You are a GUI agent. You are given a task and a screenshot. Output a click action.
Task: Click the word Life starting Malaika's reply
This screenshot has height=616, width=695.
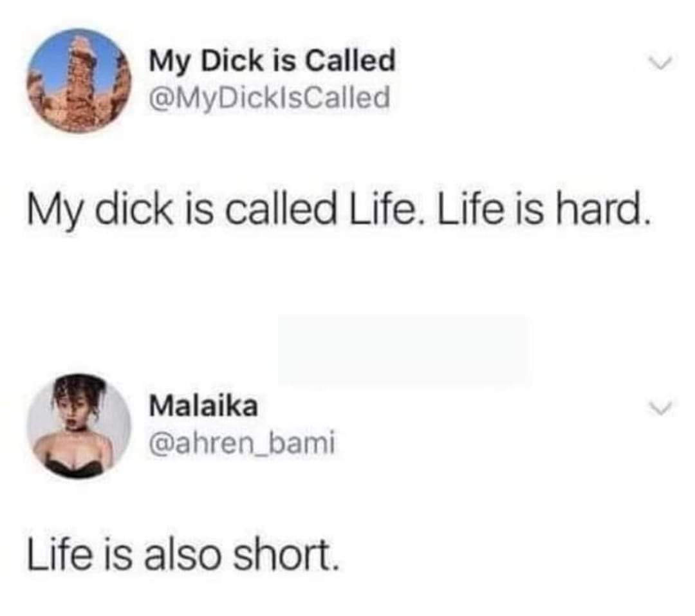59,554
